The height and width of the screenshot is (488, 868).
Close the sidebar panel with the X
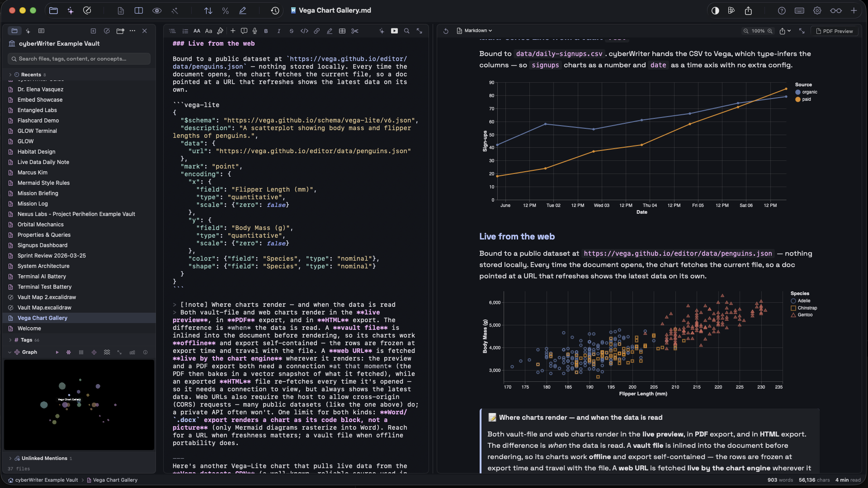[145, 31]
